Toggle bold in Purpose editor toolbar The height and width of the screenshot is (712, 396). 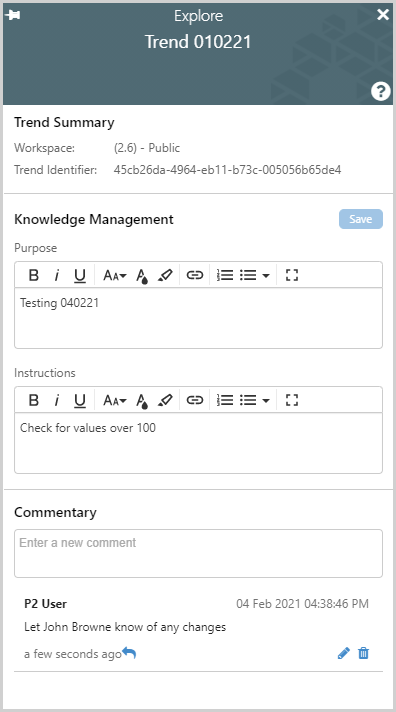coord(34,275)
